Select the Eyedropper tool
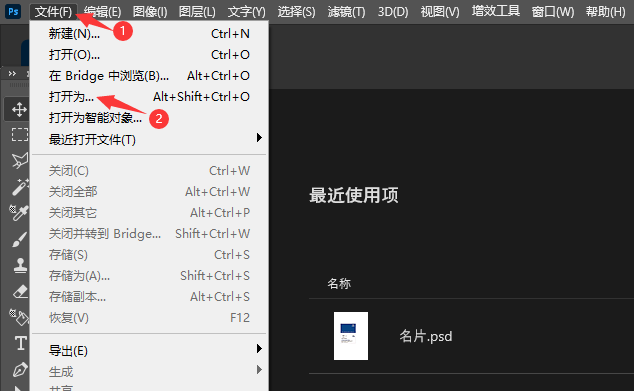634x391 pixels. pyautogui.click(x=19, y=212)
